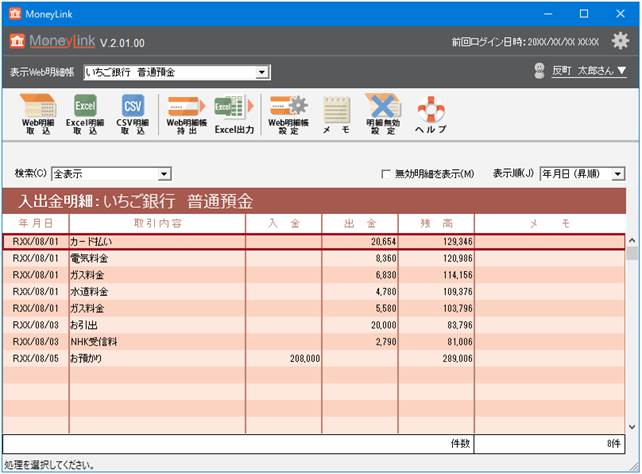Open the 検索 全表示 dropdown

[x=164, y=174]
